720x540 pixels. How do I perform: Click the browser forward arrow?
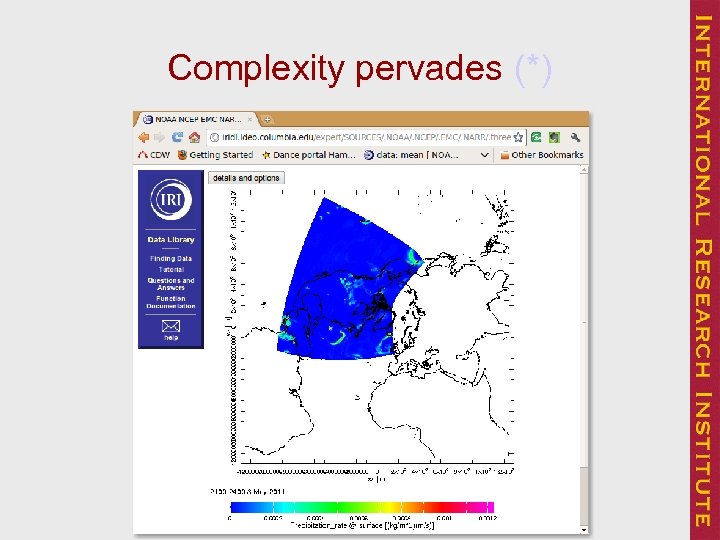pyautogui.click(x=160, y=137)
